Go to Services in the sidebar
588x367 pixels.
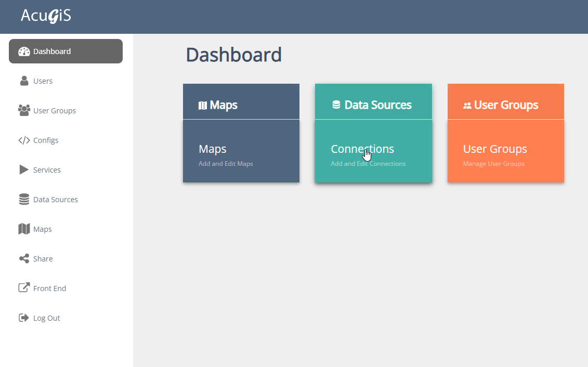[47, 170]
